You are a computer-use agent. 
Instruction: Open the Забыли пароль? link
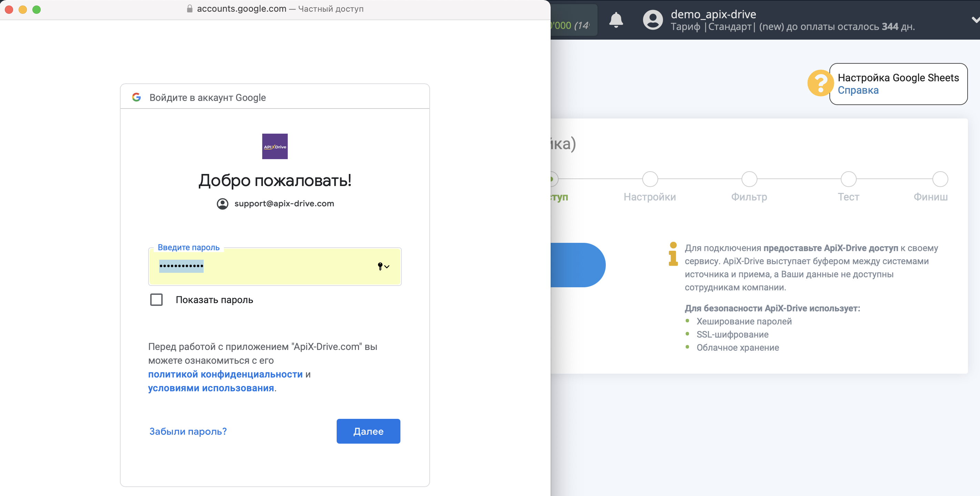tap(188, 431)
